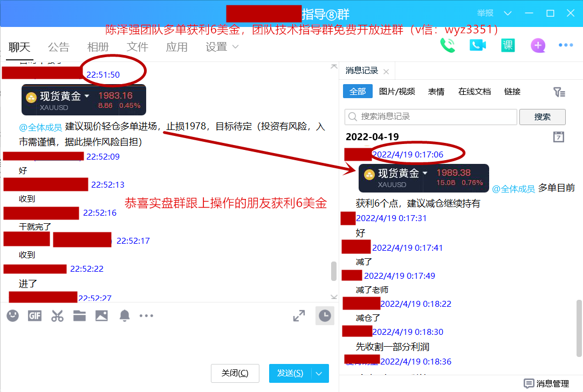The image size is (583, 392).
Task: Click the timestamp 2022/4/19 0:18:22
Action: tap(416, 304)
